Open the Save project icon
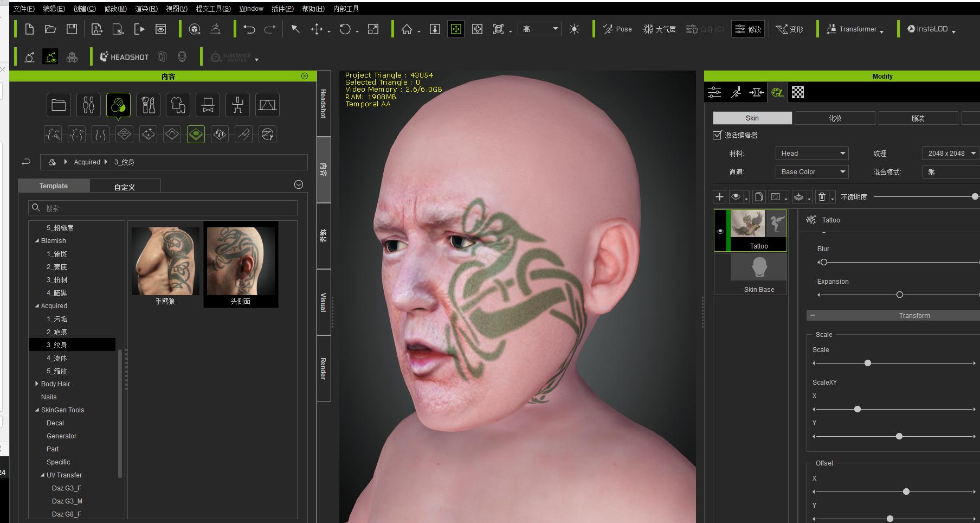 pos(72,29)
